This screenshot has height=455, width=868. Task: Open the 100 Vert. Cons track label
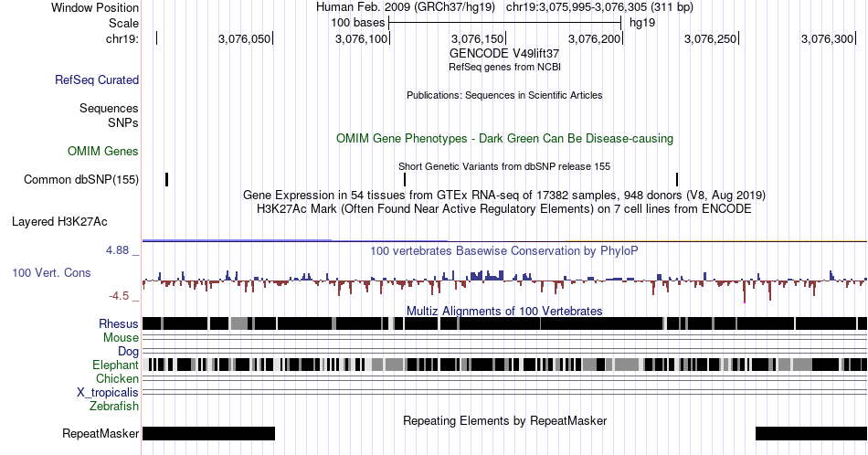(x=51, y=272)
